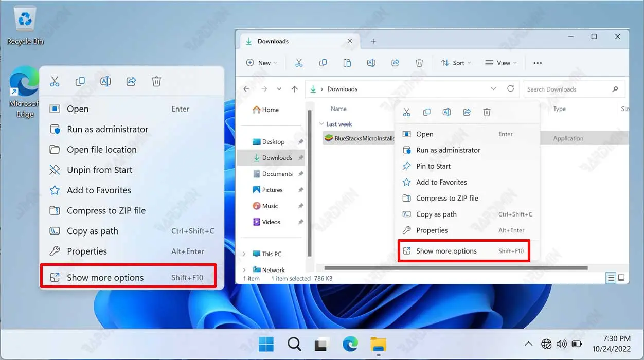This screenshot has height=360, width=644.
Task: Open the See more ellipsis in toolbar
Action: click(538, 63)
